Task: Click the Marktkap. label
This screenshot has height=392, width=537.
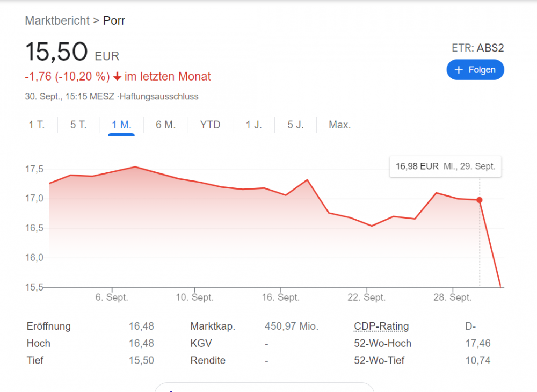Action: pos(213,326)
